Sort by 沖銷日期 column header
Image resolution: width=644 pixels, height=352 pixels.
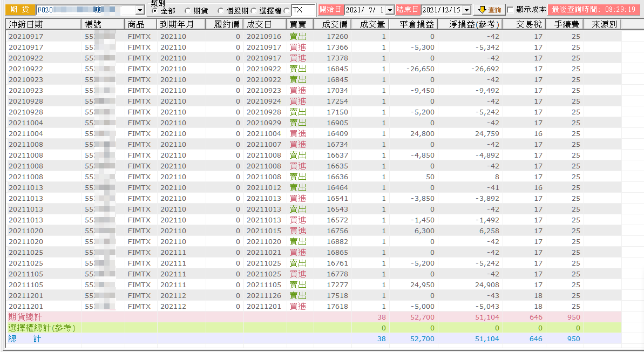pyautogui.click(x=44, y=25)
